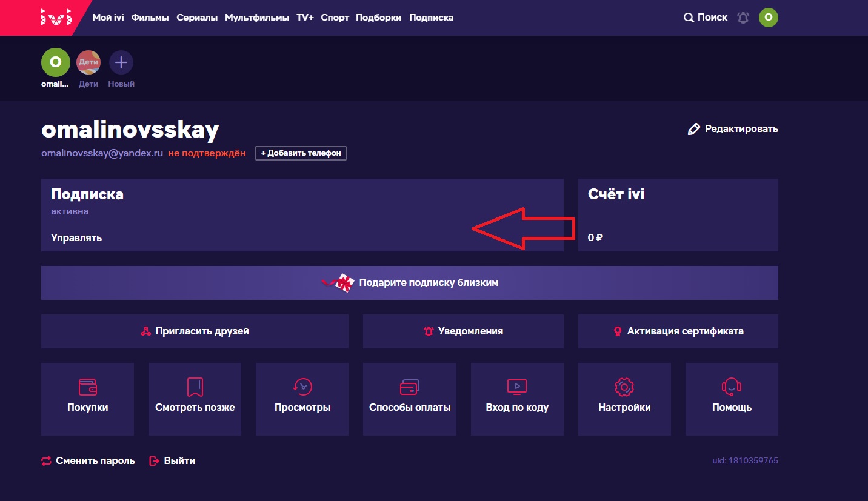Click the ivi logo in header
The width and height of the screenshot is (868, 501).
pos(56,18)
